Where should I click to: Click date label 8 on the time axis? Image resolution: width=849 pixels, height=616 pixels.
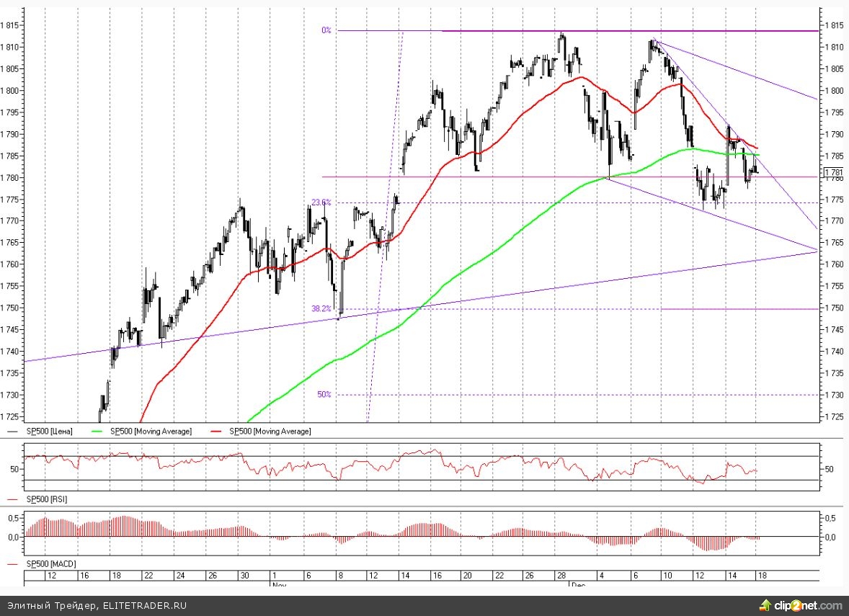[341, 576]
